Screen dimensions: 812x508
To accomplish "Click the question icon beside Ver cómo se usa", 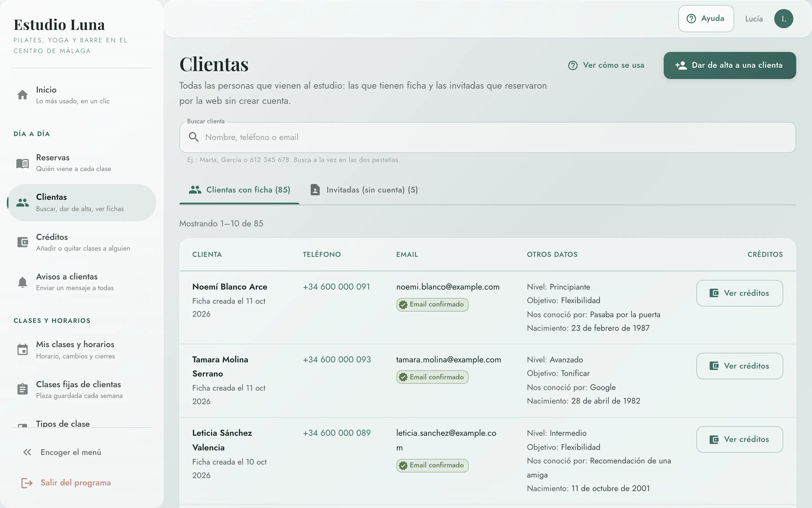I will [573, 65].
